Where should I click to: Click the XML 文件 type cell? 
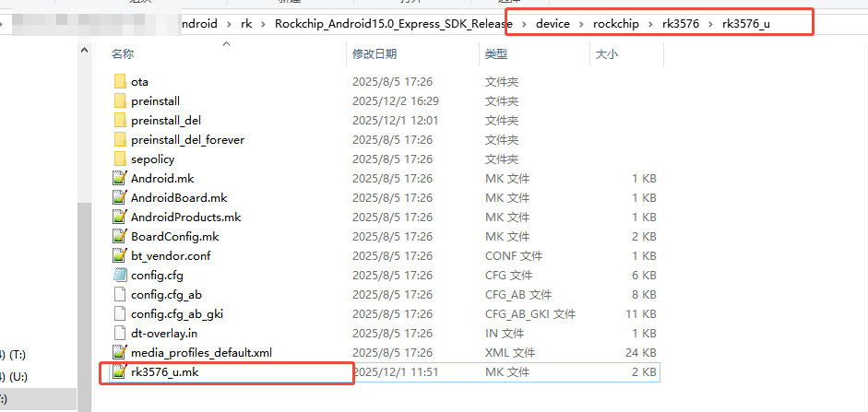[x=510, y=353]
